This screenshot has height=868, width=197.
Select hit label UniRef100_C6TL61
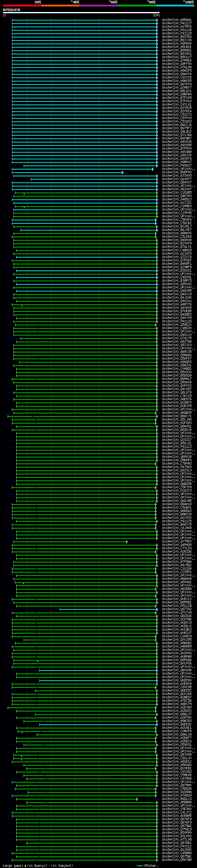176,104
